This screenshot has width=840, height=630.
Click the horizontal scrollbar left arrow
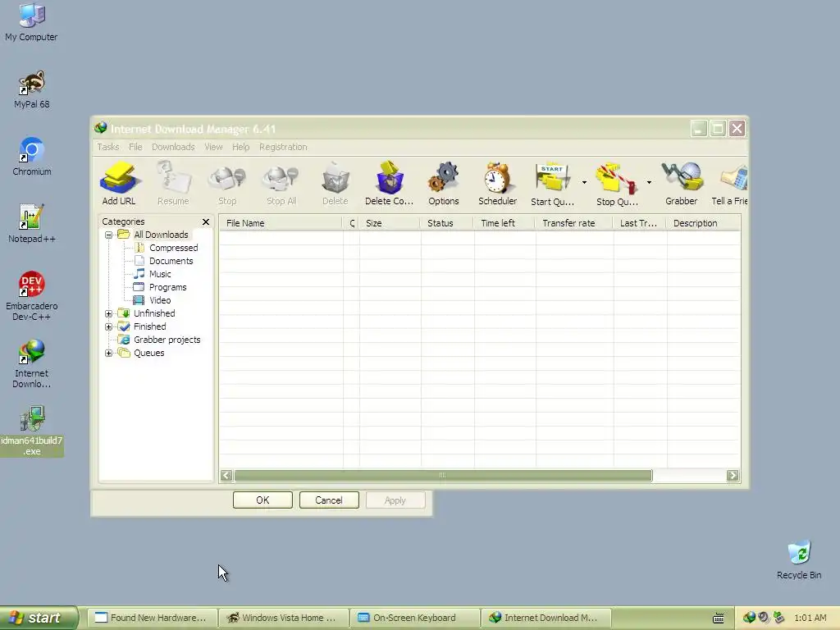(x=226, y=476)
